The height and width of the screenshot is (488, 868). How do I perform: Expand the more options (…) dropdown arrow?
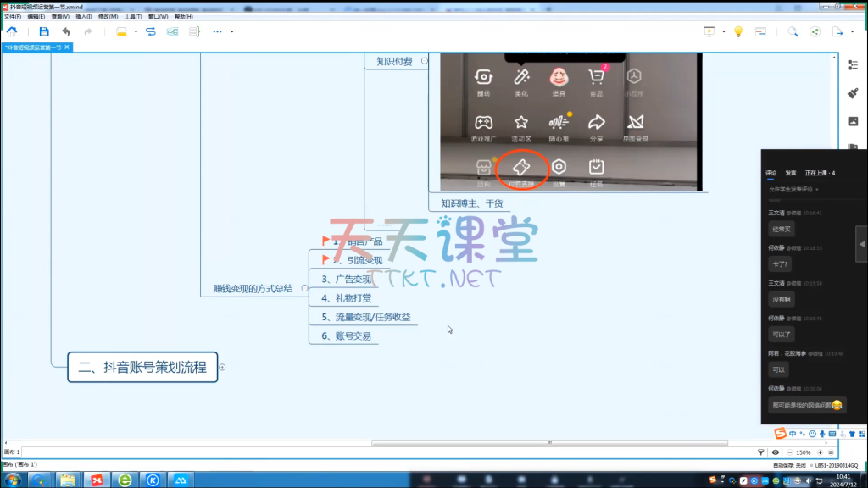click(x=232, y=31)
